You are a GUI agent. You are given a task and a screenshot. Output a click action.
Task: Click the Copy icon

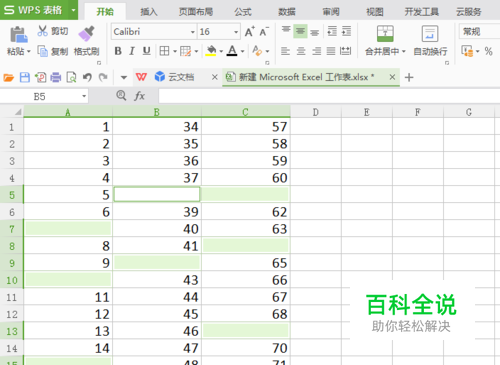coord(43,51)
